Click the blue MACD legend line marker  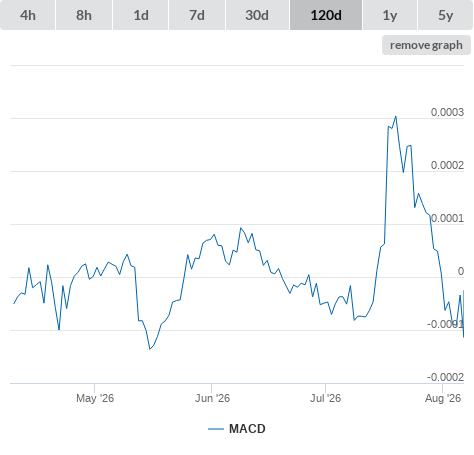pyautogui.click(x=216, y=429)
